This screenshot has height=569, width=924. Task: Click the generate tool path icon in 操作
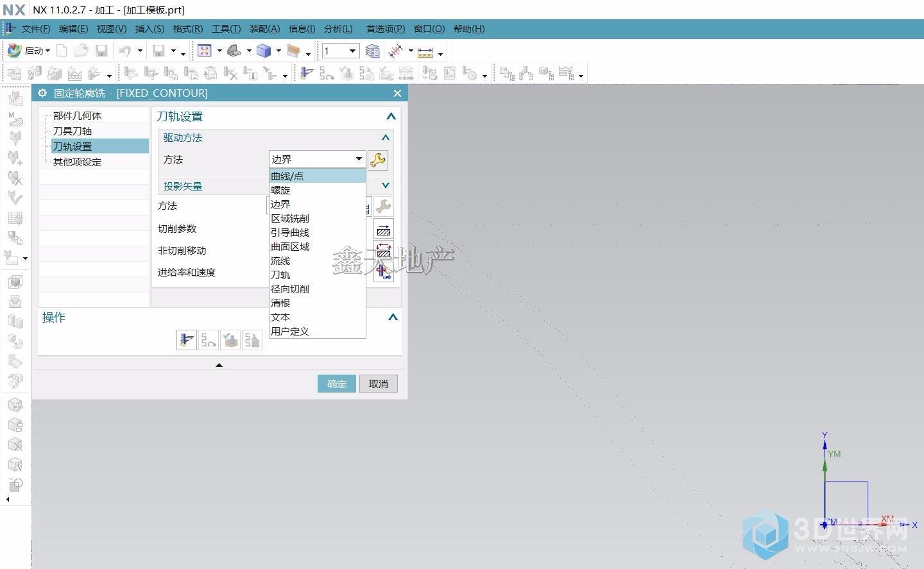[186, 340]
